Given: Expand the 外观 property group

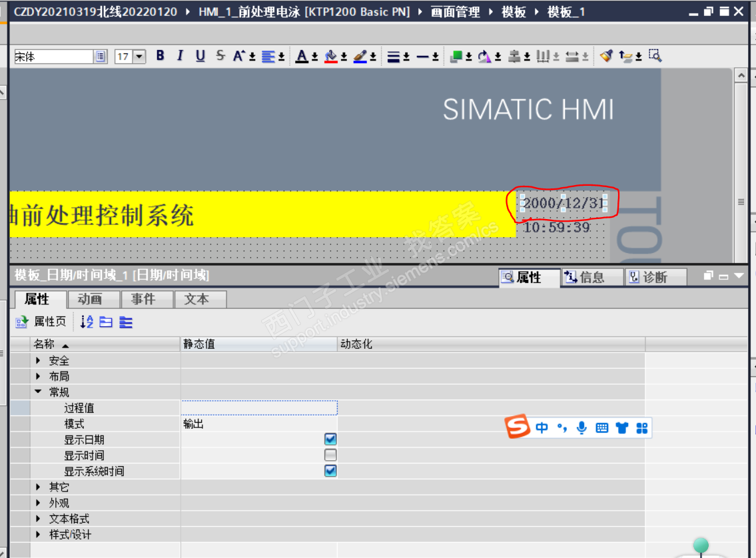Looking at the screenshot, I should point(38,503).
